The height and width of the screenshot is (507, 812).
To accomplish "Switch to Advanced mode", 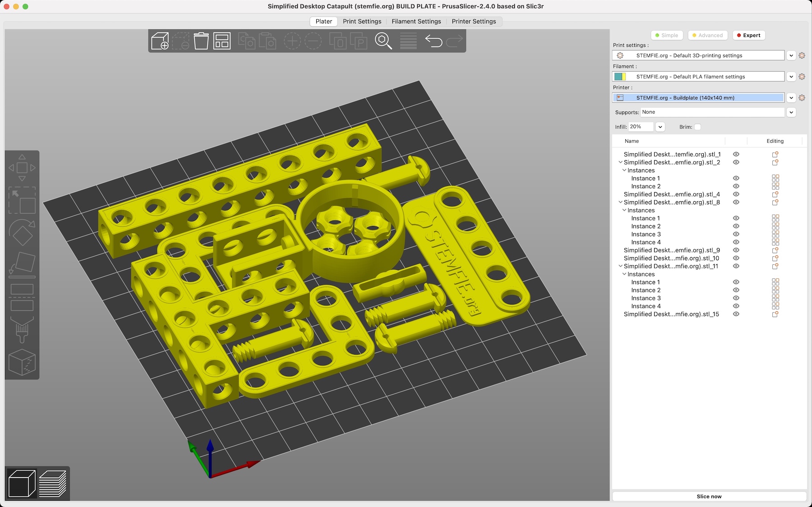I will [x=707, y=35].
